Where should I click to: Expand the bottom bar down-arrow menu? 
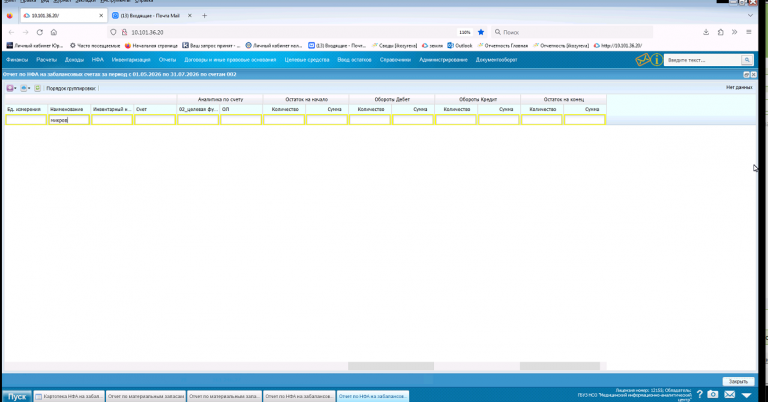click(x=746, y=395)
